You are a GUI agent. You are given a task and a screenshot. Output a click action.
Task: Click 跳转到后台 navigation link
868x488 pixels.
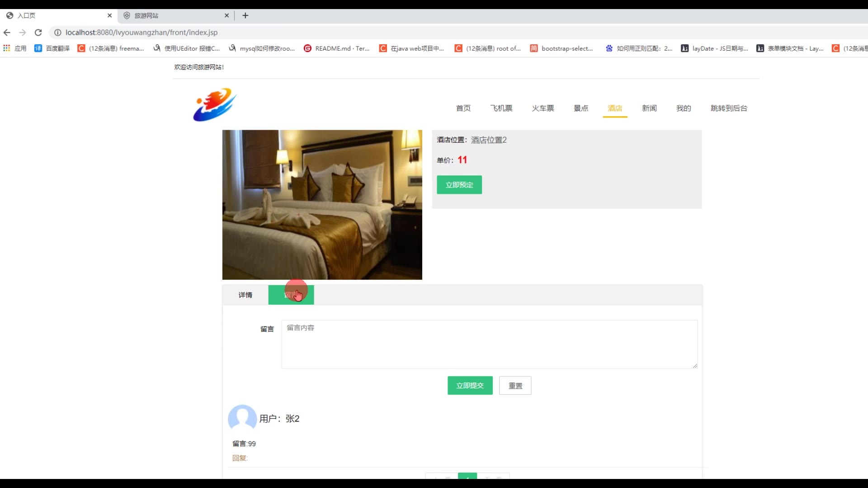tap(729, 108)
